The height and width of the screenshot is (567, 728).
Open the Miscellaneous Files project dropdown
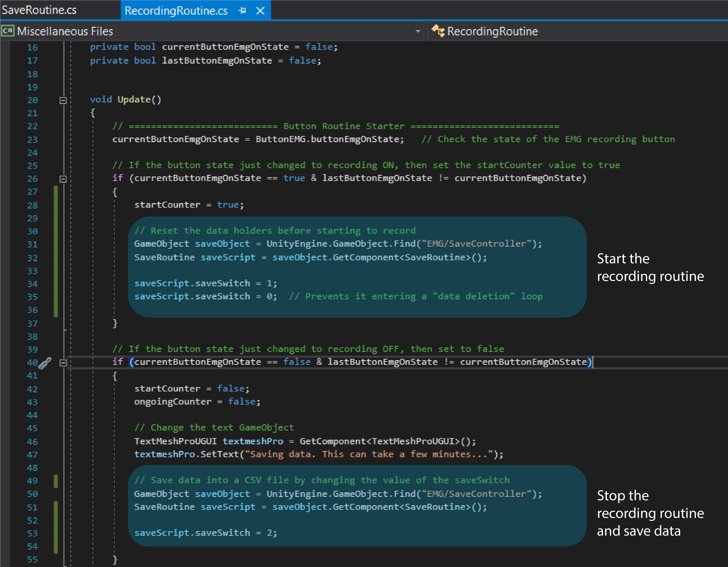(418, 31)
